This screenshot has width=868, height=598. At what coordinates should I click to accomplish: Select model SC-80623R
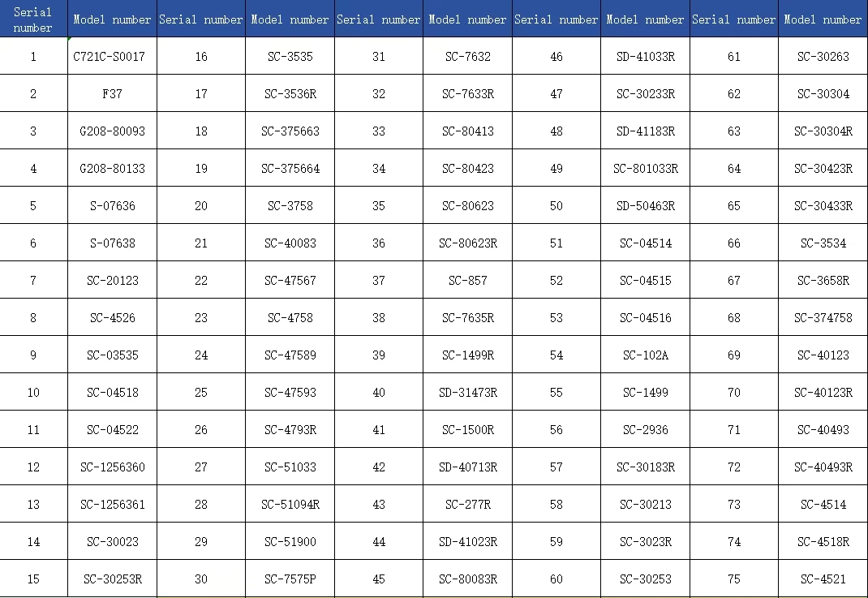[468, 243]
